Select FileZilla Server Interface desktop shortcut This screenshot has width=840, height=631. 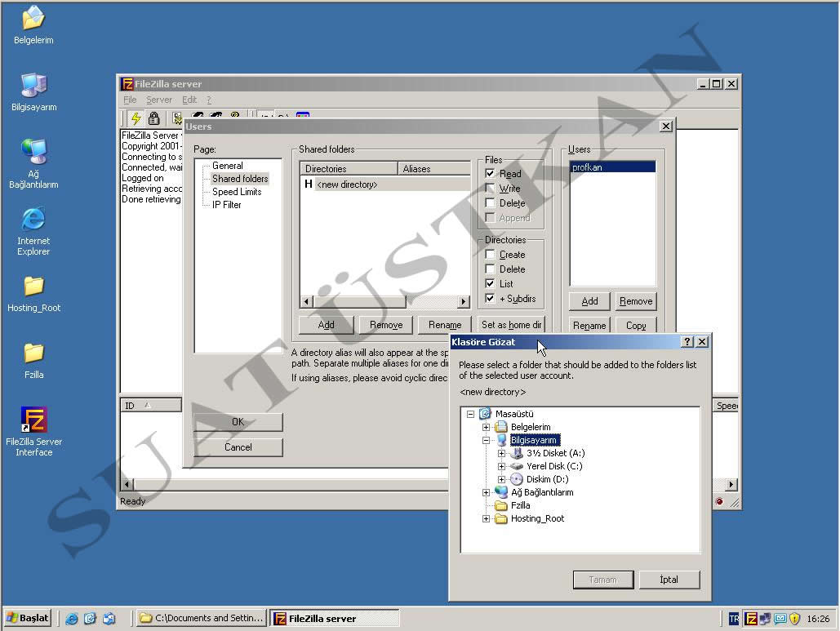[x=33, y=420]
